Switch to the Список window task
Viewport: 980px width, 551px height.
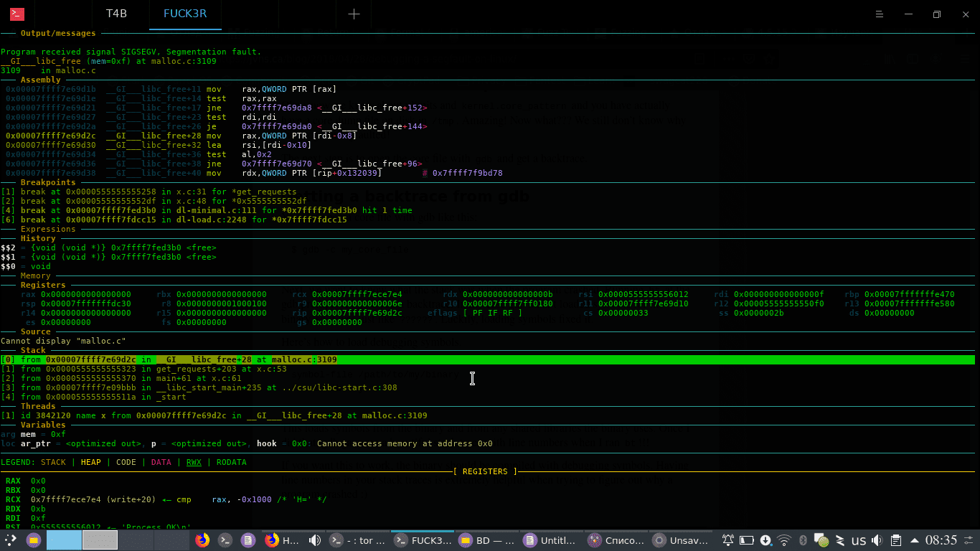[616, 540]
